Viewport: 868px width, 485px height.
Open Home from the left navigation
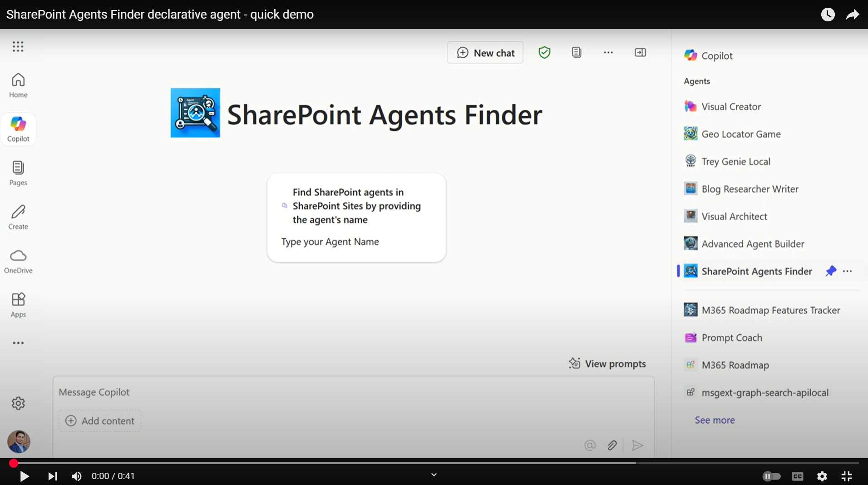(x=18, y=84)
